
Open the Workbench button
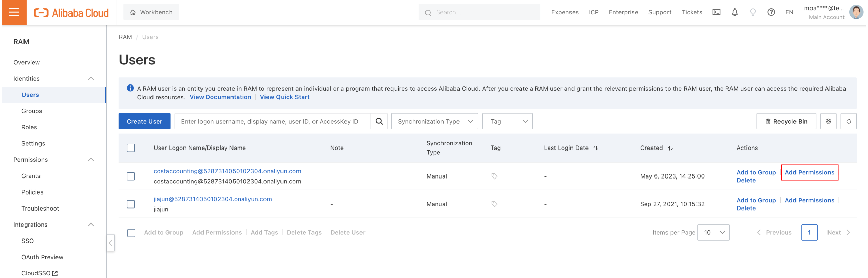point(151,12)
